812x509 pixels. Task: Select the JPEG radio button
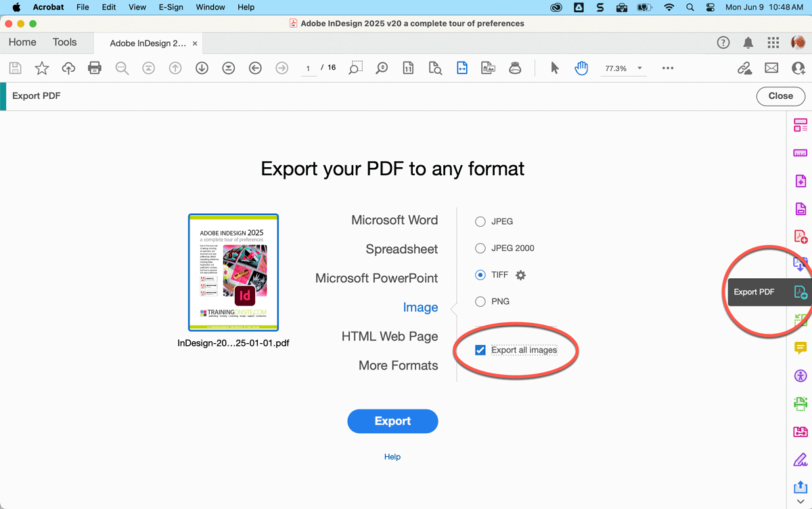click(x=480, y=221)
